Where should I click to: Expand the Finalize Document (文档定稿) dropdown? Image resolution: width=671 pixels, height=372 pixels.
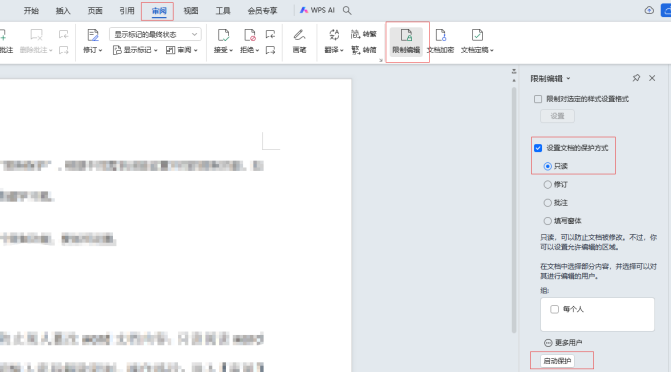(x=477, y=50)
